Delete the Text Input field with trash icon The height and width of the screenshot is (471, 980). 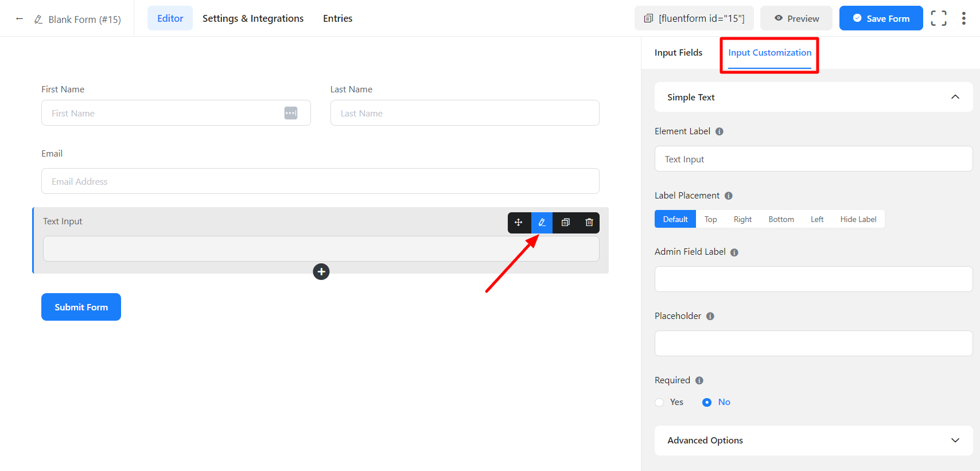pyautogui.click(x=589, y=223)
